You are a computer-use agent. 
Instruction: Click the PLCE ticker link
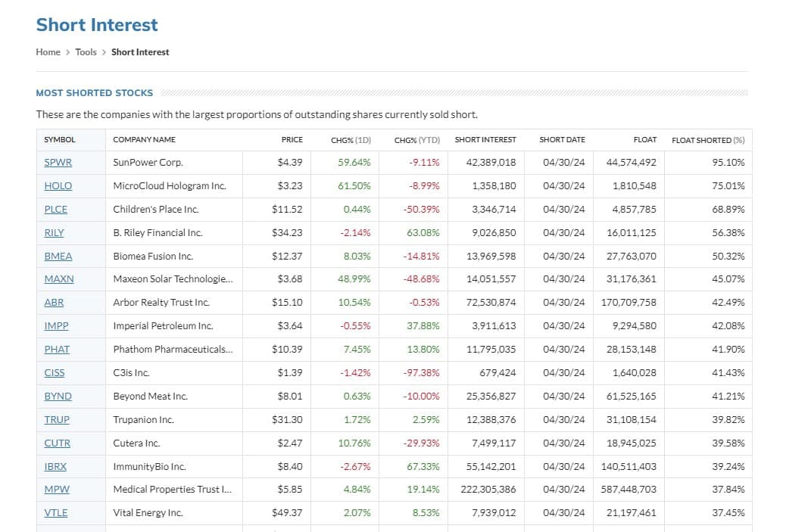point(56,209)
